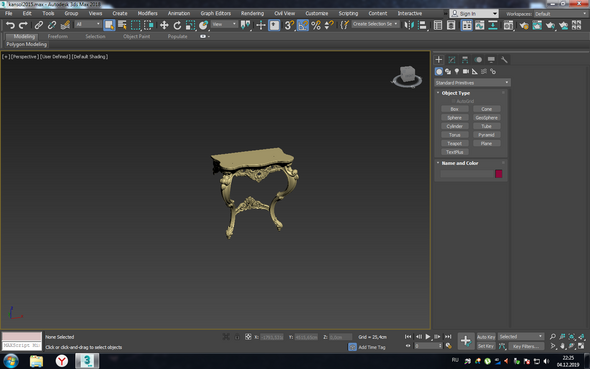Toggle the Spinner Snap button
590x369 pixels.
329,25
